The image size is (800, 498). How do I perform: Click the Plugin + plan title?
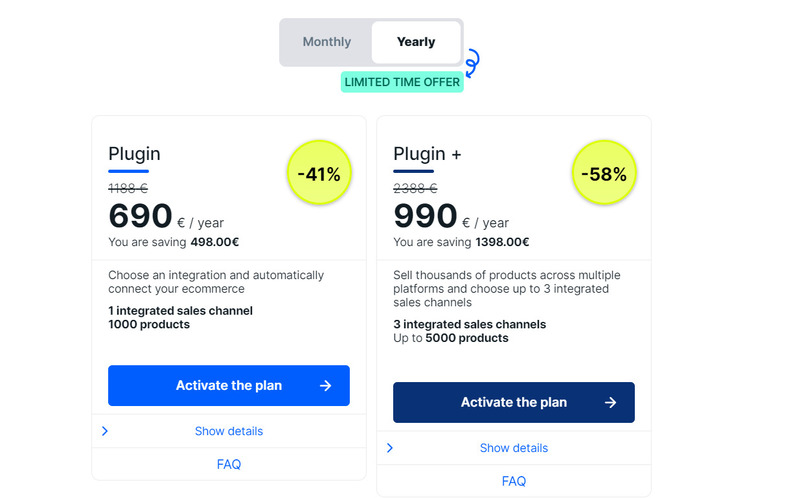click(427, 154)
